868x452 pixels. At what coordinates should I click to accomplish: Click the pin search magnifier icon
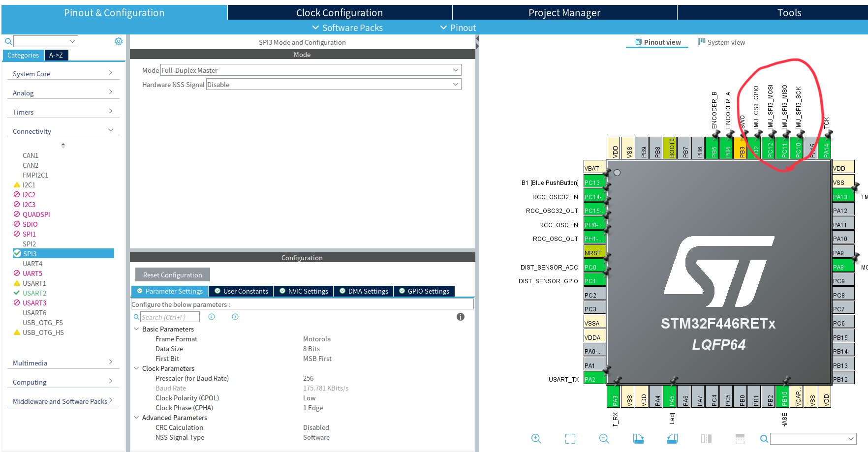[x=764, y=439]
